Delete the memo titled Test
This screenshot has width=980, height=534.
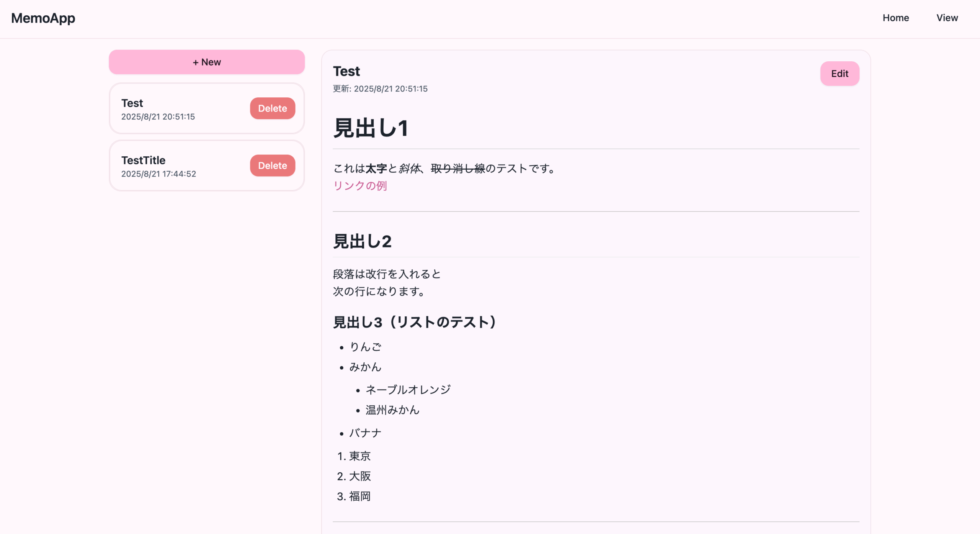(272, 108)
